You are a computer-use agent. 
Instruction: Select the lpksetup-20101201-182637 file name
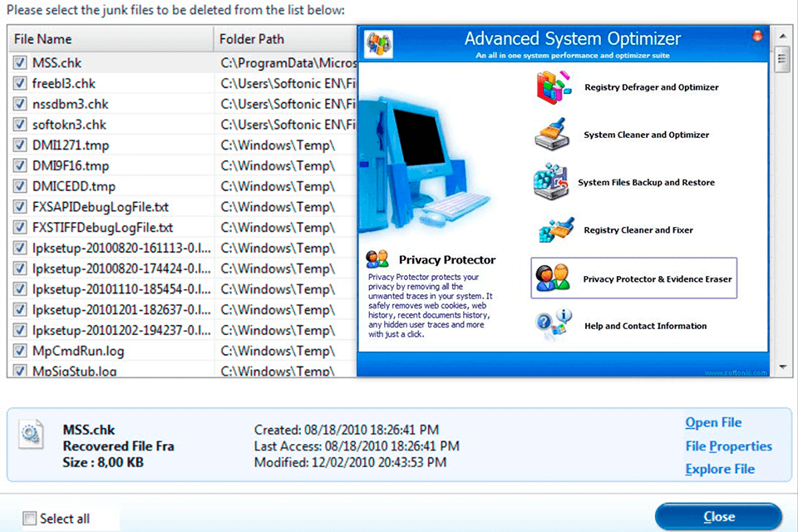tap(121, 310)
